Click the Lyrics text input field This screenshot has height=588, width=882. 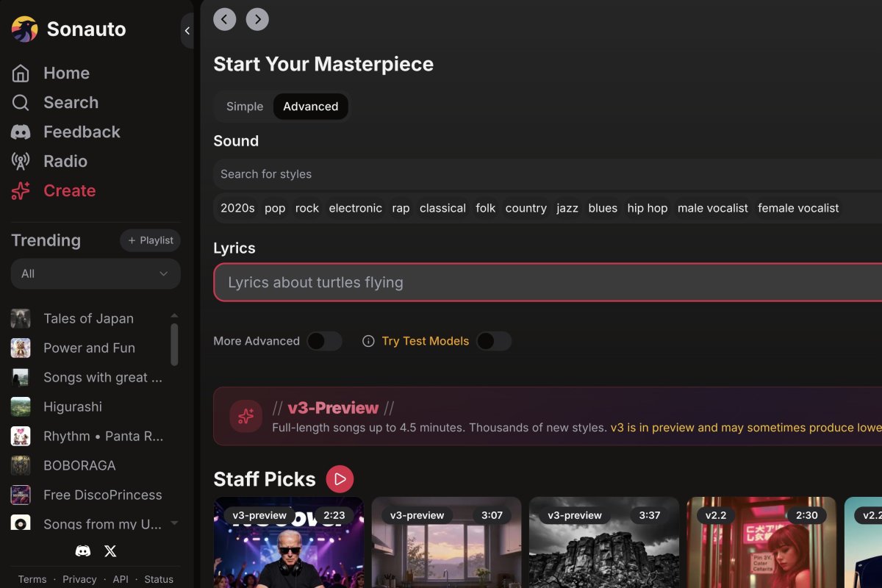tap(441, 282)
